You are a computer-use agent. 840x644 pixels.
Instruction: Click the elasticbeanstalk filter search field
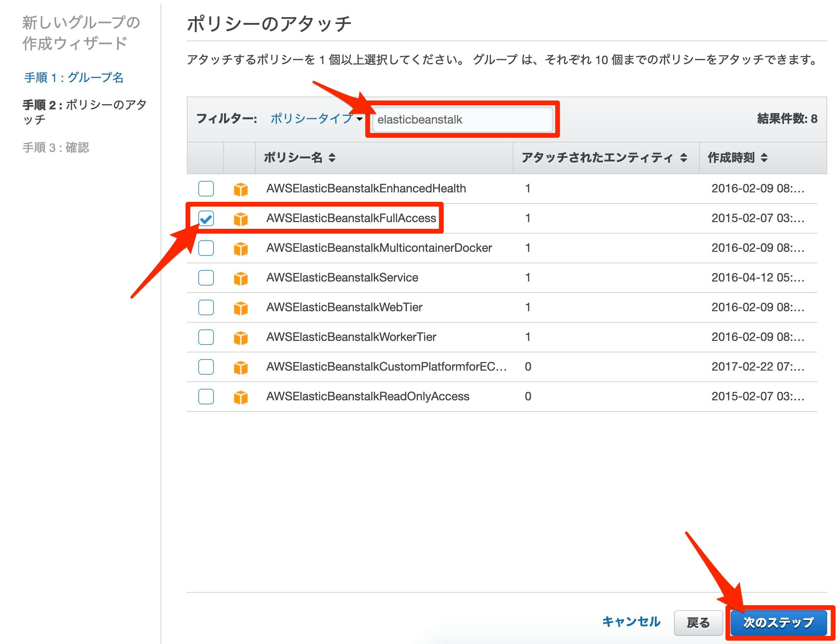[462, 119]
